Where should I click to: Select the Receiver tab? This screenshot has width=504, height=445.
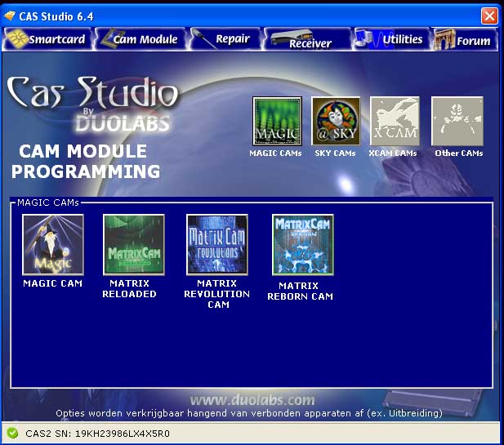click(308, 39)
